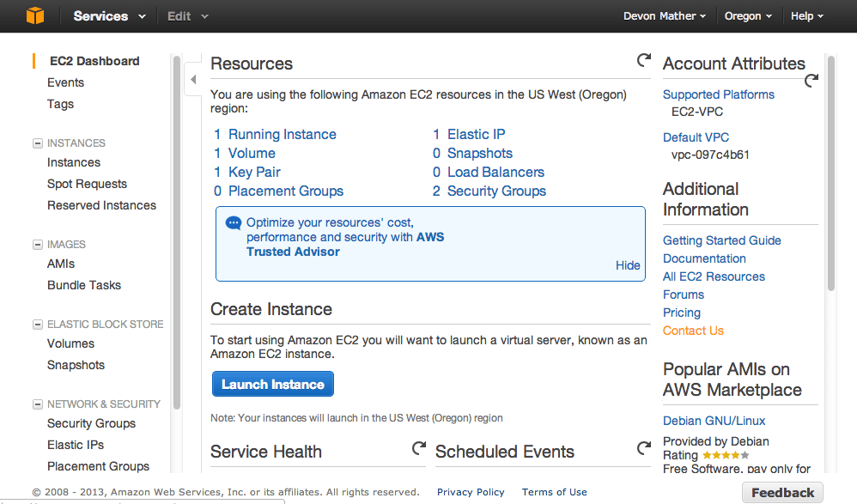Screen dimensions: 857x504
Task: Click the Feedback button
Action: (781, 492)
